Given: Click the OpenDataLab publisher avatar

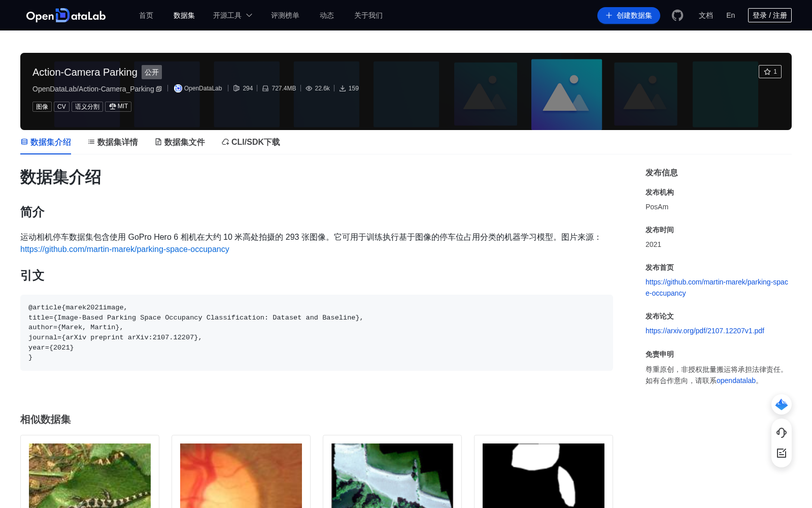Looking at the screenshot, I should click(x=178, y=88).
